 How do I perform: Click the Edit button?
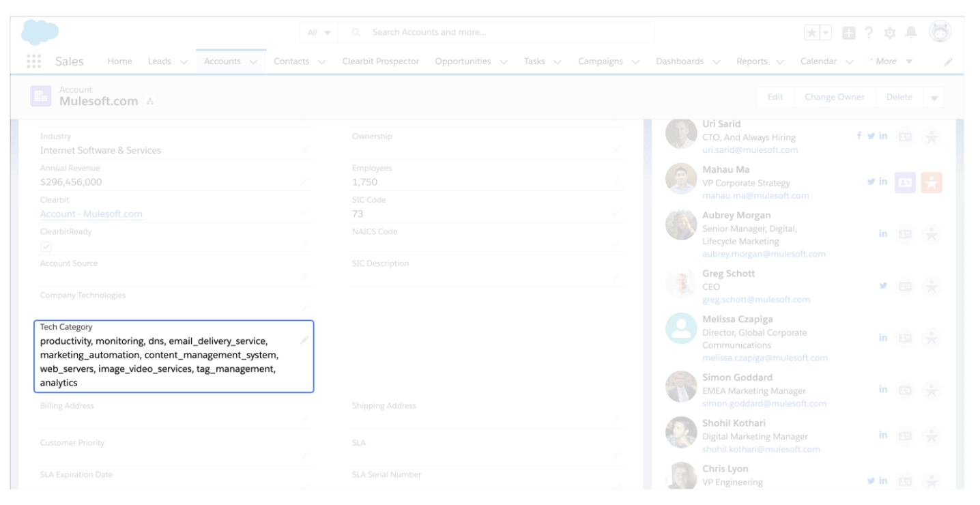(775, 97)
